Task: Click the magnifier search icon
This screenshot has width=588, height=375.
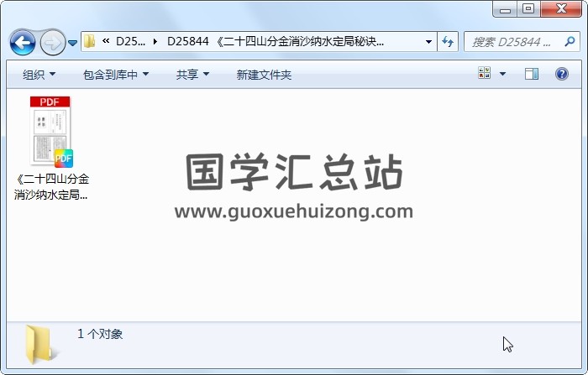Action: [x=570, y=42]
